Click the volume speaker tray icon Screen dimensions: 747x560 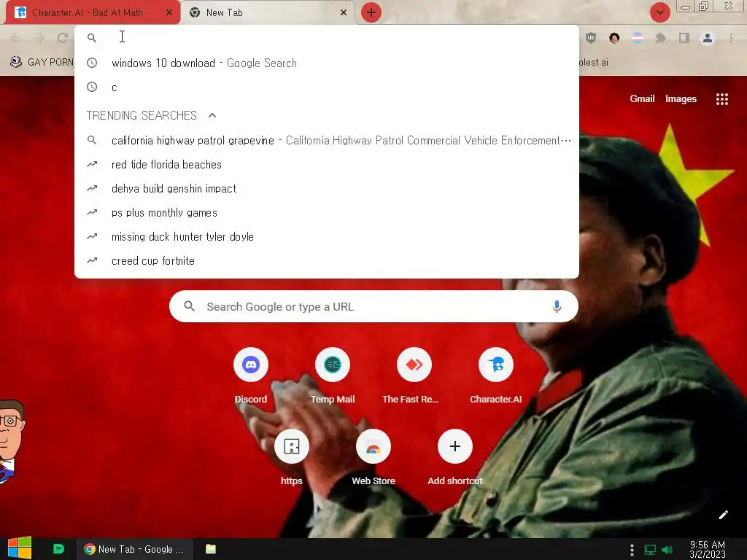pos(667,550)
